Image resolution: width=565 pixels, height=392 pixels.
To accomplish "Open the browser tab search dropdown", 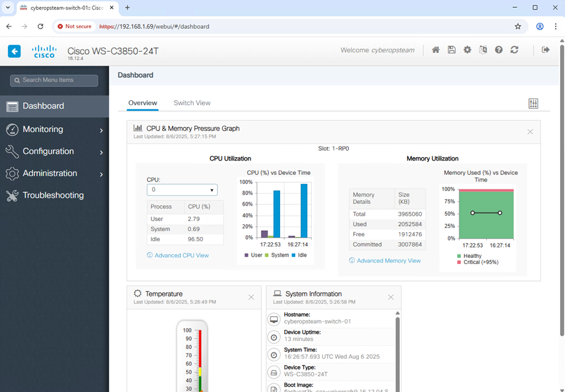I will tap(8, 7).
